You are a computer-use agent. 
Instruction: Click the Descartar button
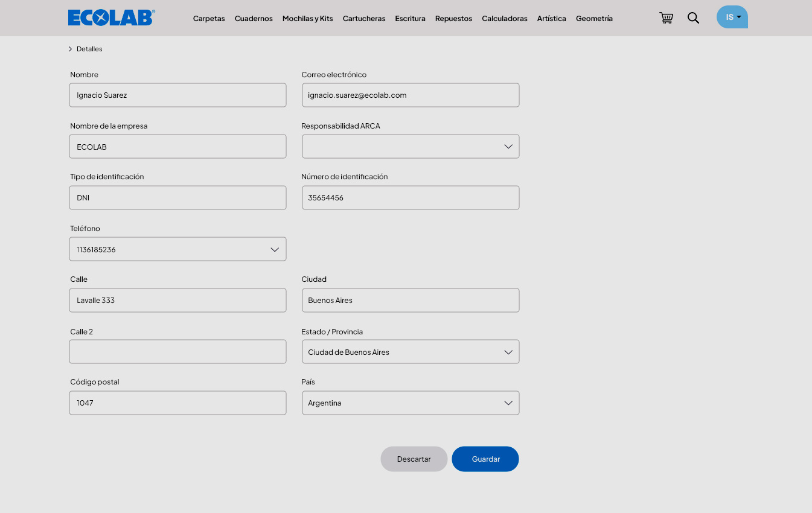[414, 459]
